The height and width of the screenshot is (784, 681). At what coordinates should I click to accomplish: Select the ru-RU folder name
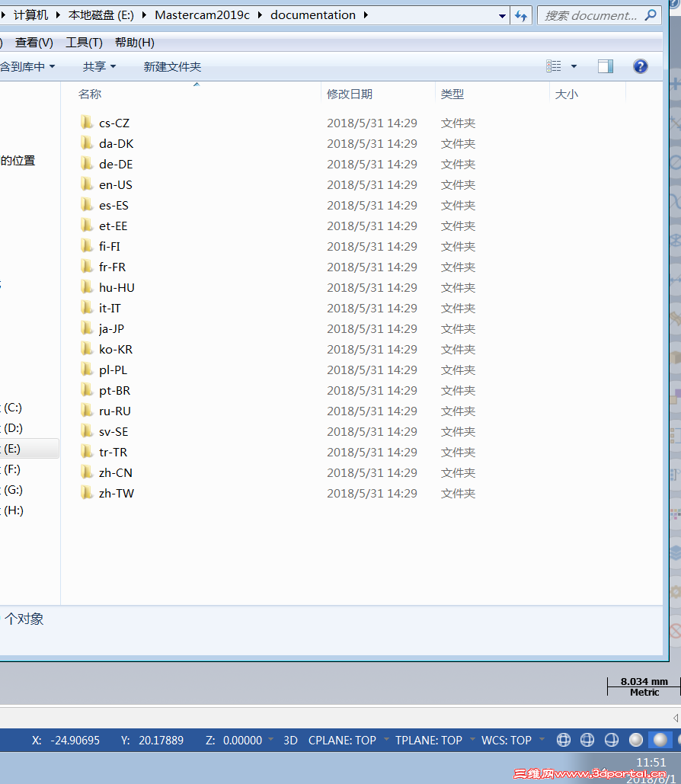[x=114, y=411]
